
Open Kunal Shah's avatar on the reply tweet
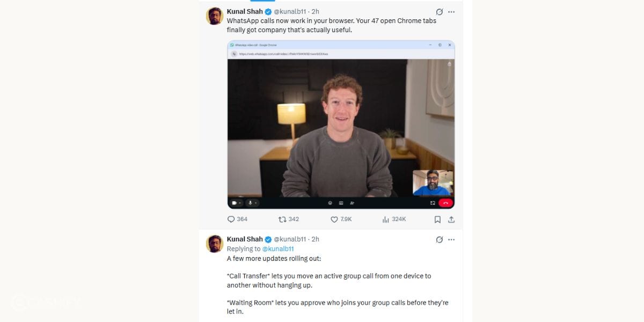[215, 244]
